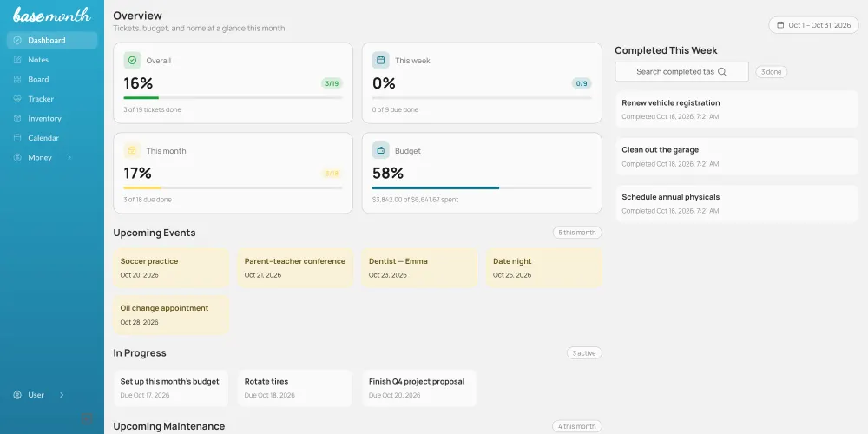Image resolution: width=868 pixels, height=434 pixels.
Task: Open the Dentist — Emma event card
Action: [x=419, y=267]
